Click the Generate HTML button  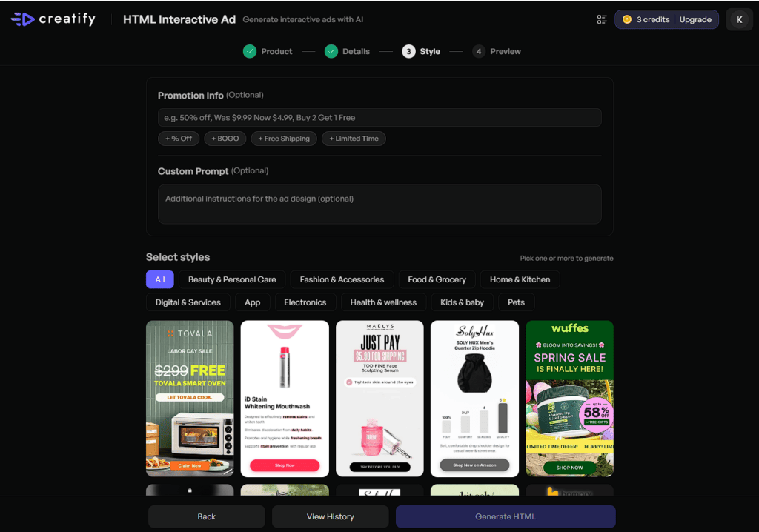506,516
